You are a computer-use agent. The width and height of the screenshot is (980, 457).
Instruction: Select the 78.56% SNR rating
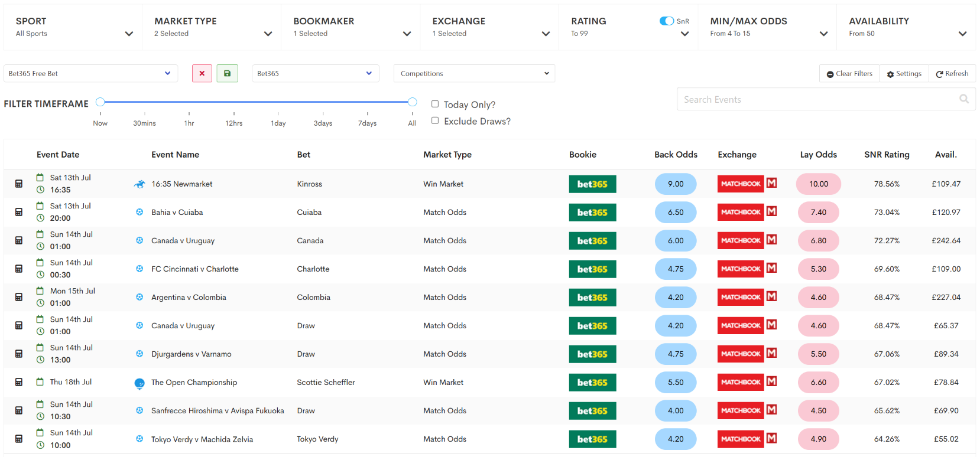click(x=887, y=184)
